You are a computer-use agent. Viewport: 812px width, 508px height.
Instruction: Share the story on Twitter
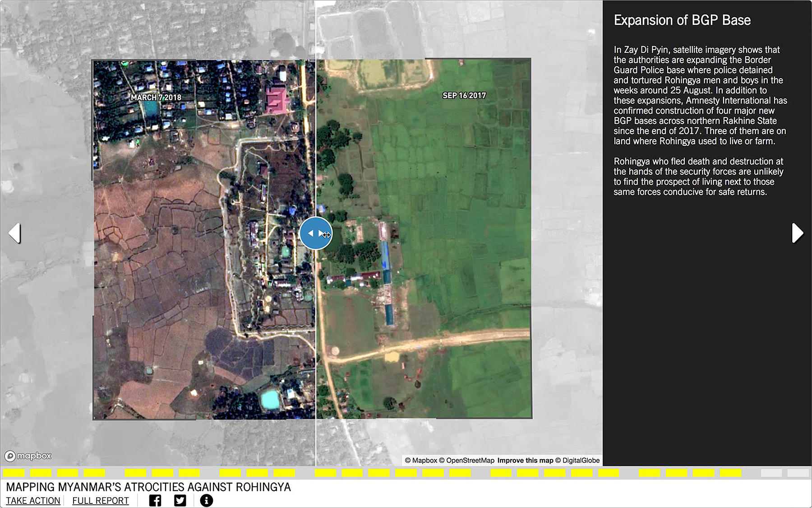point(180,500)
